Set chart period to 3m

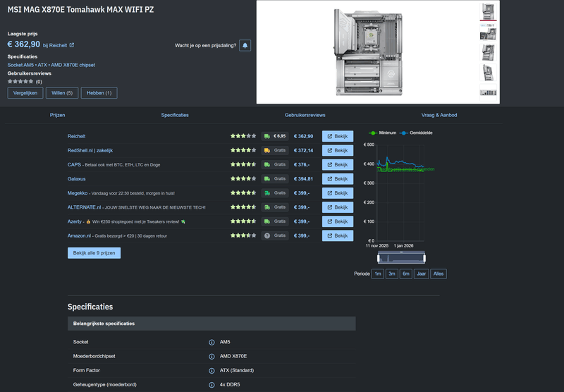click(x=392, y=274)
